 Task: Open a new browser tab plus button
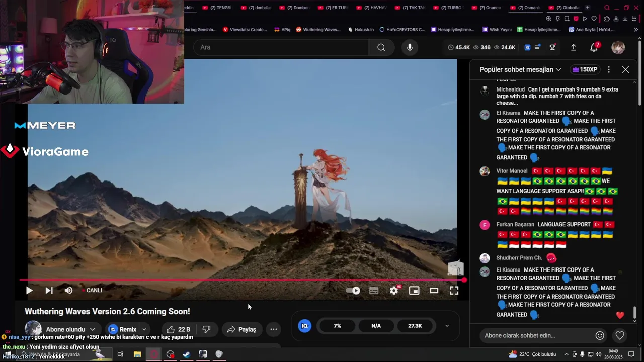click(x=587, y=8)
